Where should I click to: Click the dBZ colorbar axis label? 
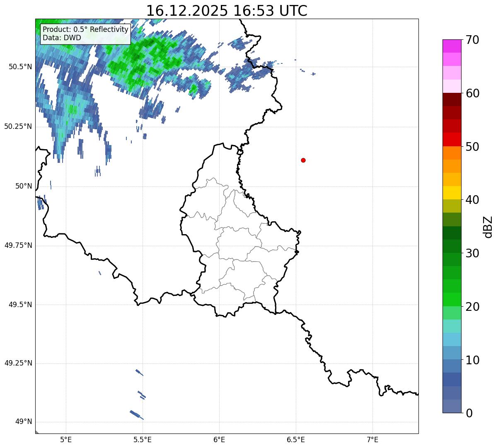click(x=488, y=227)
